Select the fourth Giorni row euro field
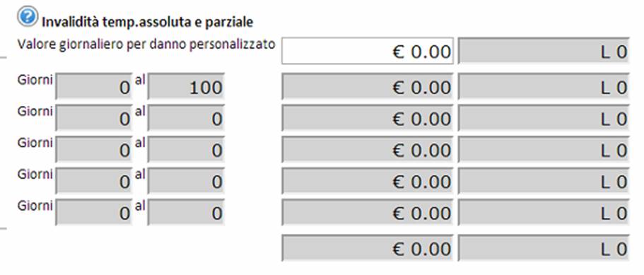The image size is (644, 275). tap(368, 181)
